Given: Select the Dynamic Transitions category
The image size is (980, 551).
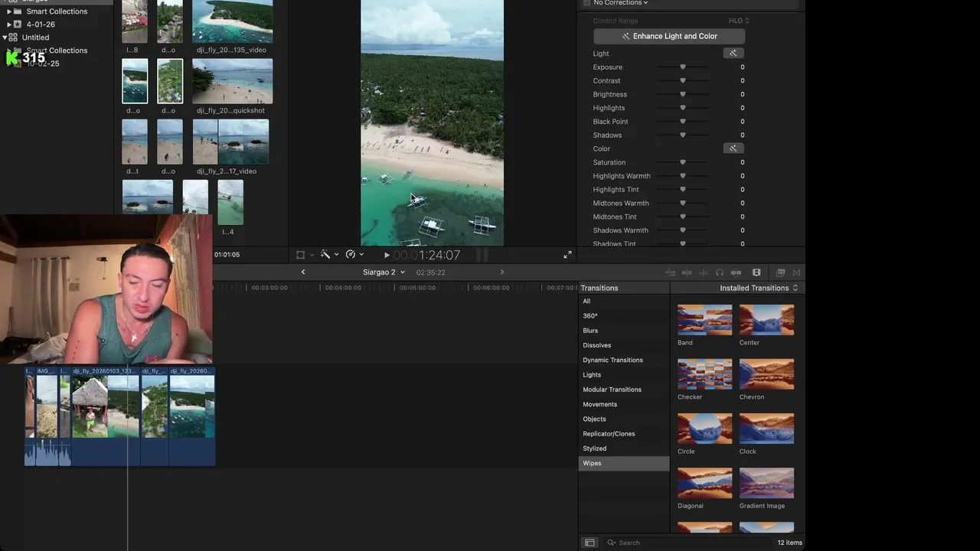Looking at the screenshot, I should pyautogui.click(x=624, y=360).
